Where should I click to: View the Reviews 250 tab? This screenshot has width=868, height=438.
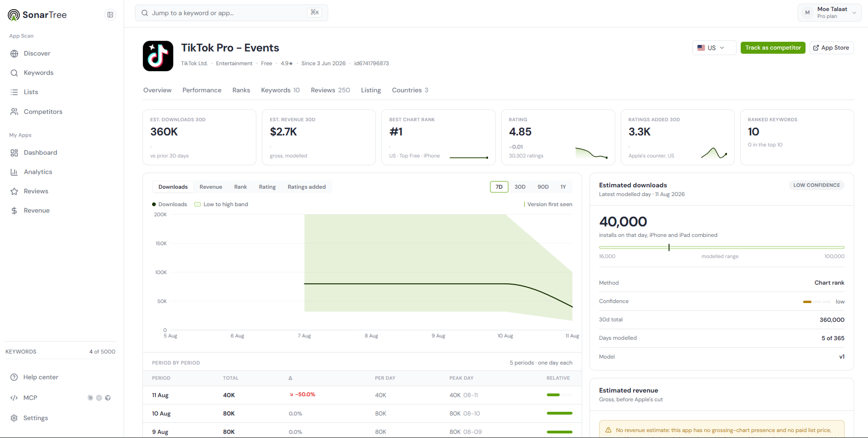pyautogui.click(x=331, y=90)
